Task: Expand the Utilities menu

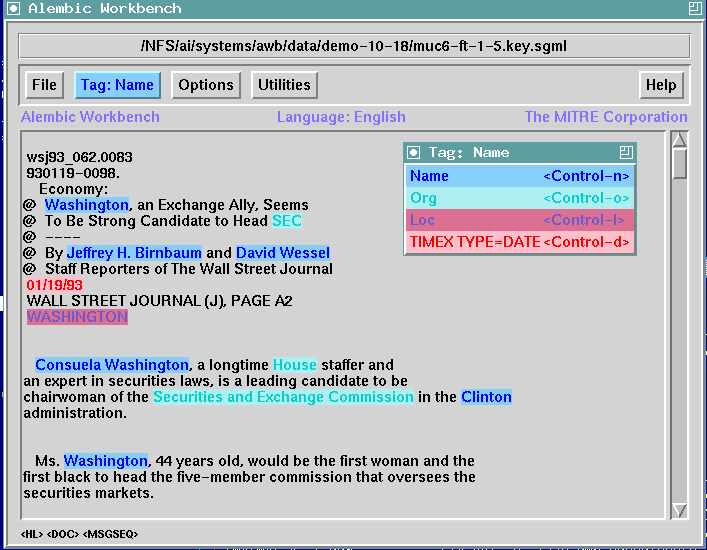Action: click(284, 85)
